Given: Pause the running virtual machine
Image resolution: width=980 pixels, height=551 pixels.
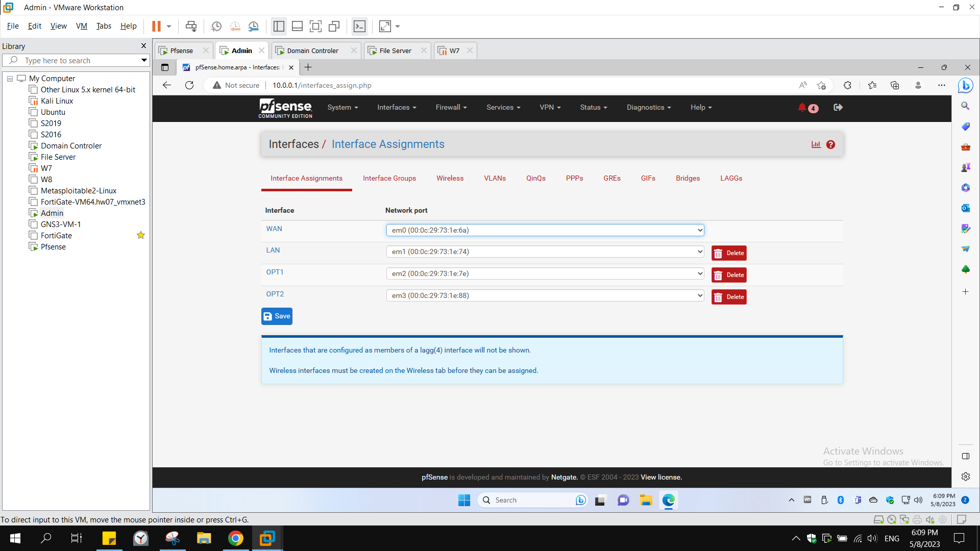Looking at the screenshot, I should point(157,26).
